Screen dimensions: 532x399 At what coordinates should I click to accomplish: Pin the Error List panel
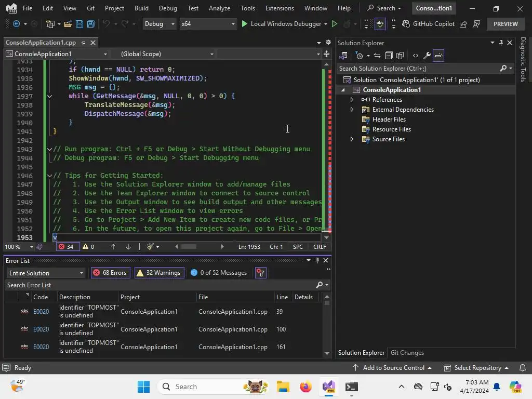[x=317, y=261]
